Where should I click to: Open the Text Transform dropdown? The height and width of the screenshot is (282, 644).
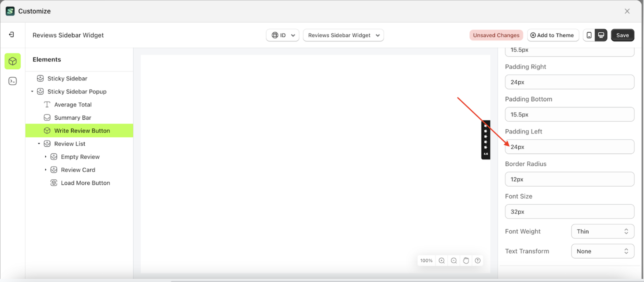[x=602, y=251]
